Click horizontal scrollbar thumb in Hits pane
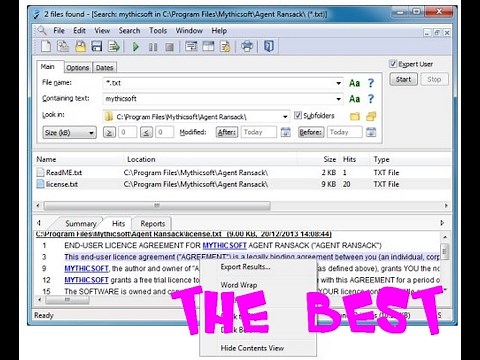 tap(67, 300)
